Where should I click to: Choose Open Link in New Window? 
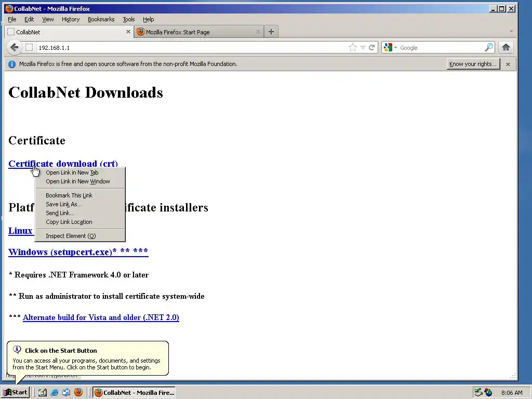(80, 181)
